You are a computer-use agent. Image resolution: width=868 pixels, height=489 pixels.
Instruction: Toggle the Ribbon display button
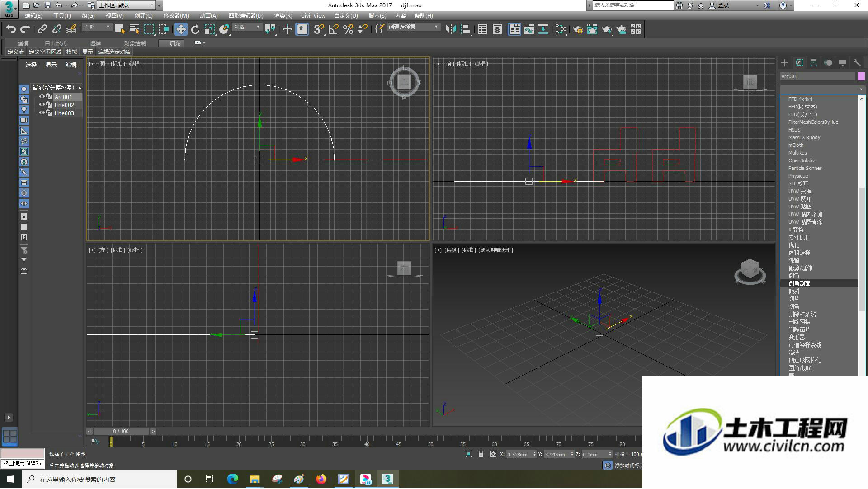coord(514,29)
